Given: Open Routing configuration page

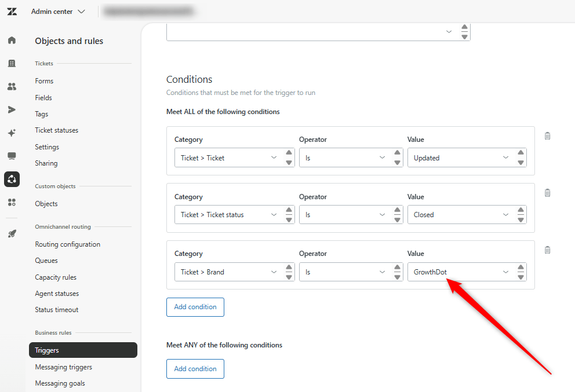Looking at the screenshot, I should (67, 244).
